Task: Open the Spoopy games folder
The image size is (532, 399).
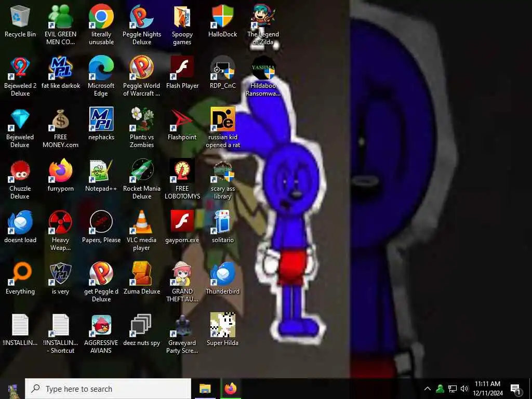Action: [182, 16]
